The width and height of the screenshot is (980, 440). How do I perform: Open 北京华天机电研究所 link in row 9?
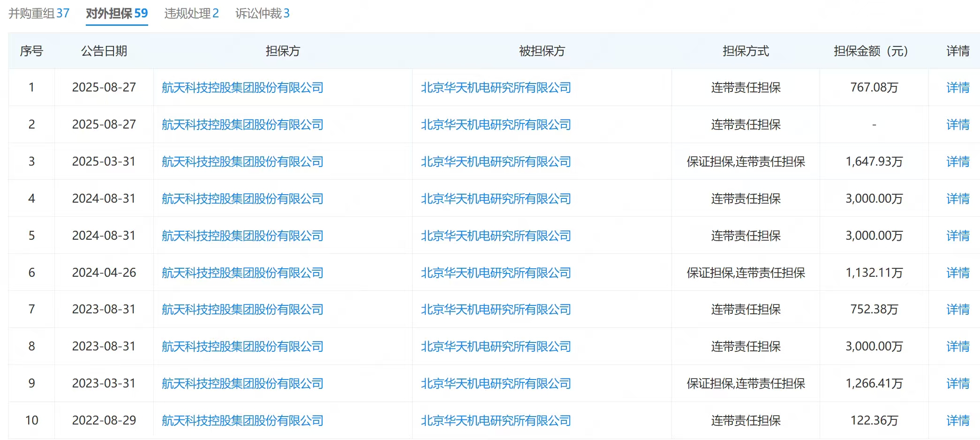click(496, 384)
